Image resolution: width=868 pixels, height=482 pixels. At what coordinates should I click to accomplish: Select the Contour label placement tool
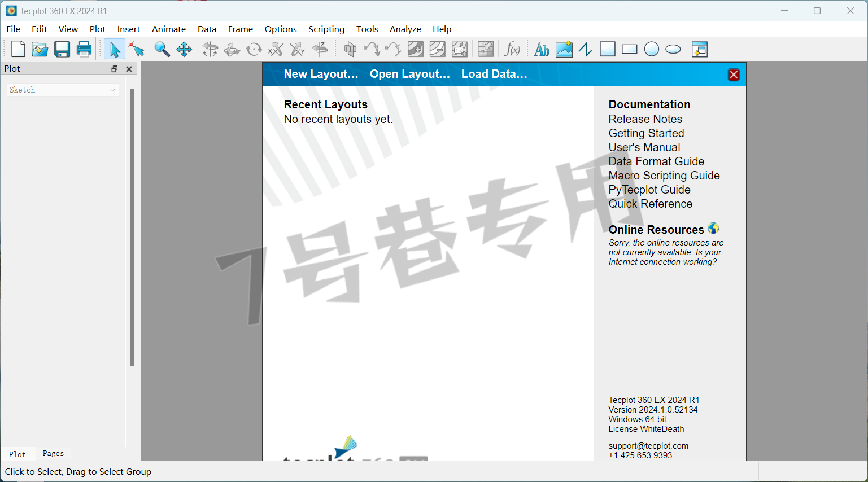[460, 50]
